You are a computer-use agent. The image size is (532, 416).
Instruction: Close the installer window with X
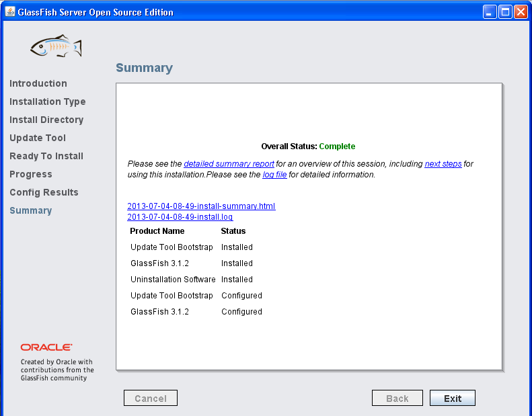click(x=521, y=12)
